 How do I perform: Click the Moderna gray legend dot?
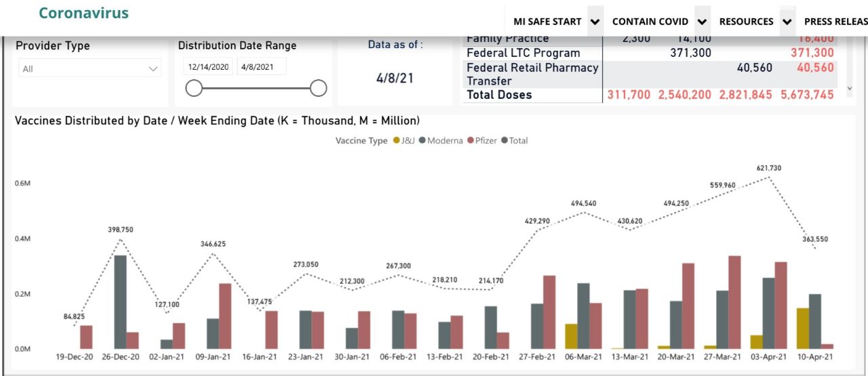422,141
